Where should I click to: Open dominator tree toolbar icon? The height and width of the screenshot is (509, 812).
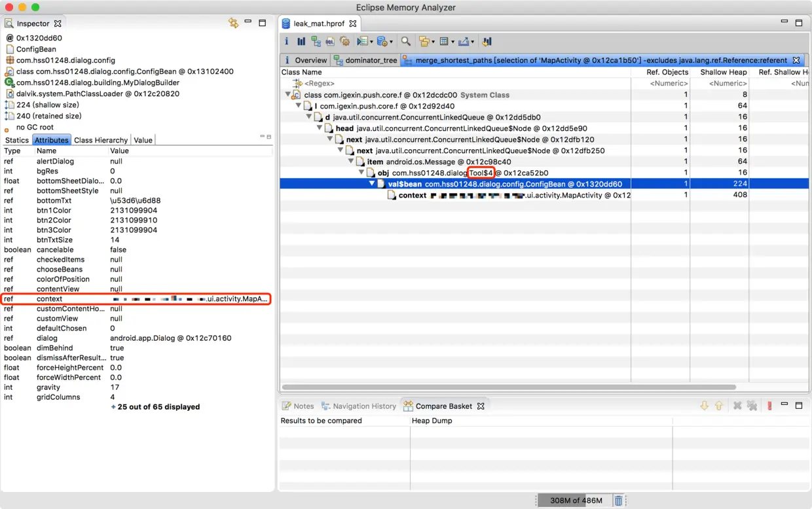pyautogui.click(x=316, y=41)
